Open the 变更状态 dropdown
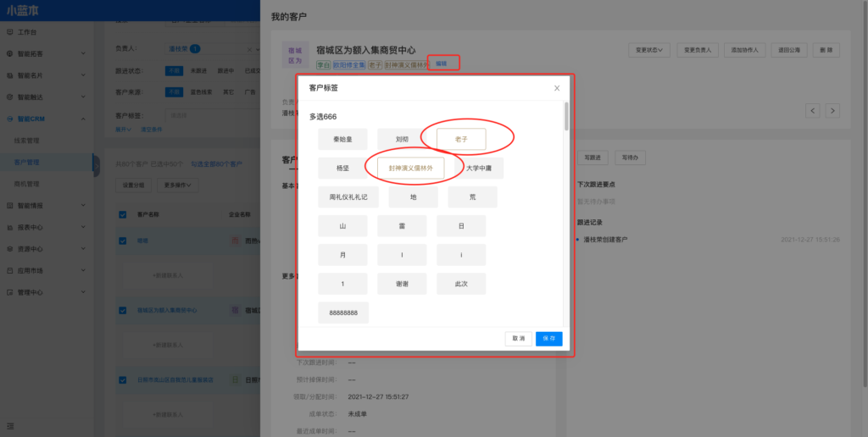Screen dimensions: 868x437 pyautogui.click(x=650, y=50)
